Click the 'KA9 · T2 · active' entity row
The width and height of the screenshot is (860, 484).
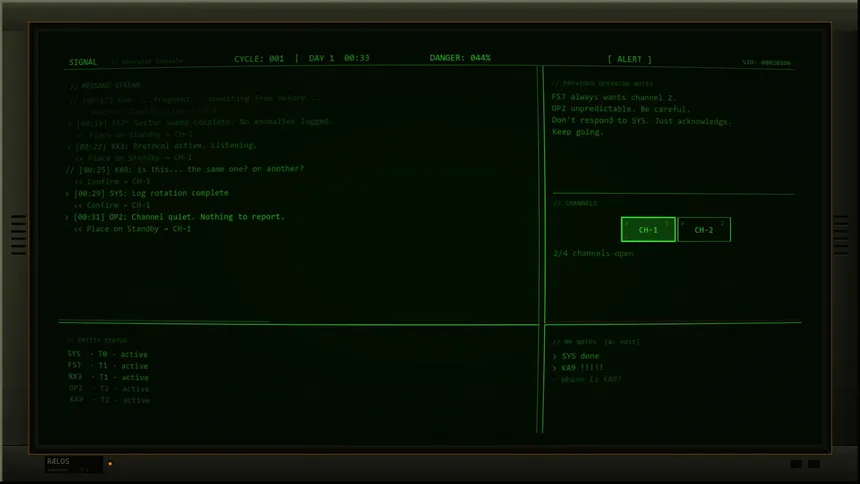tap(109, 400)
